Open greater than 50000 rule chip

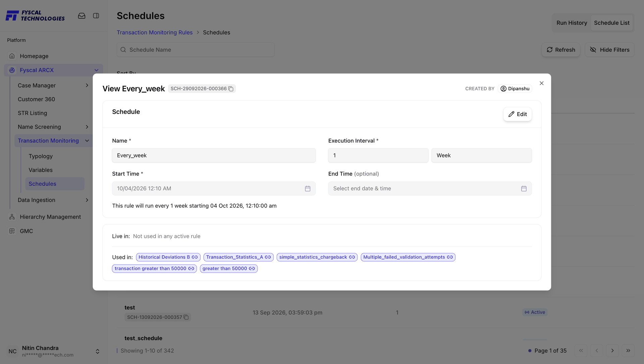click(x=229, y=269)
